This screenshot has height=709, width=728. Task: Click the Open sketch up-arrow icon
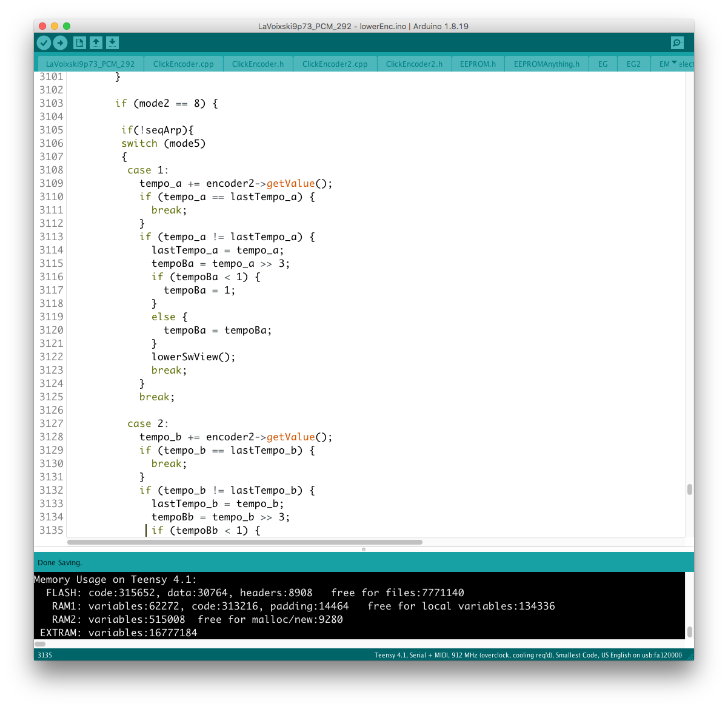coord(96,42)
